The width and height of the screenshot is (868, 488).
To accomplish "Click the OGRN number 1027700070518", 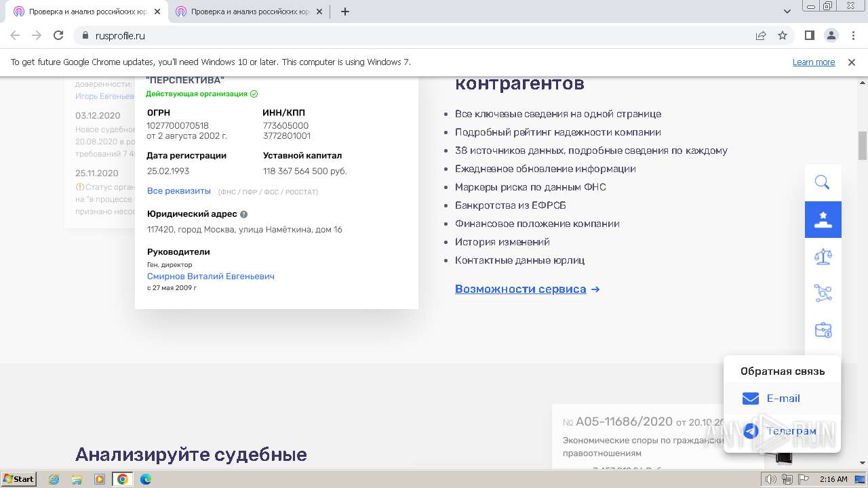I will 178,125.
